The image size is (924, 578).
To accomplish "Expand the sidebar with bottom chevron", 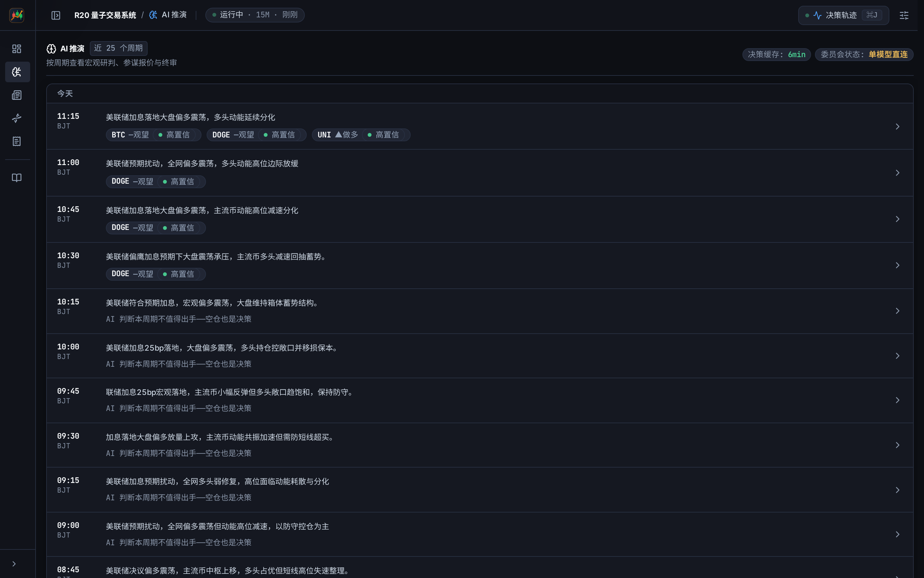I will [14, 564].
